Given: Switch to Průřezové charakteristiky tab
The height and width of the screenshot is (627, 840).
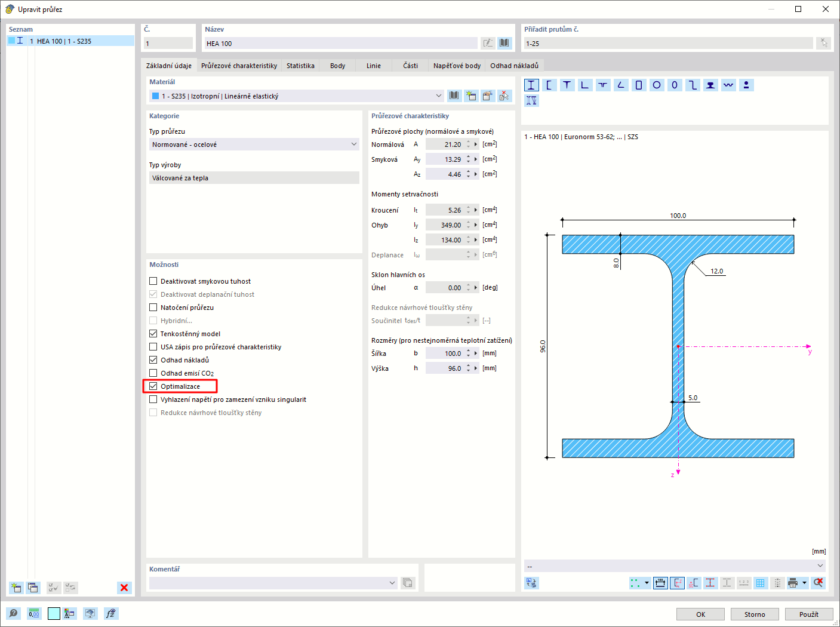Looking at the screenshot, I should pos(239,66).
